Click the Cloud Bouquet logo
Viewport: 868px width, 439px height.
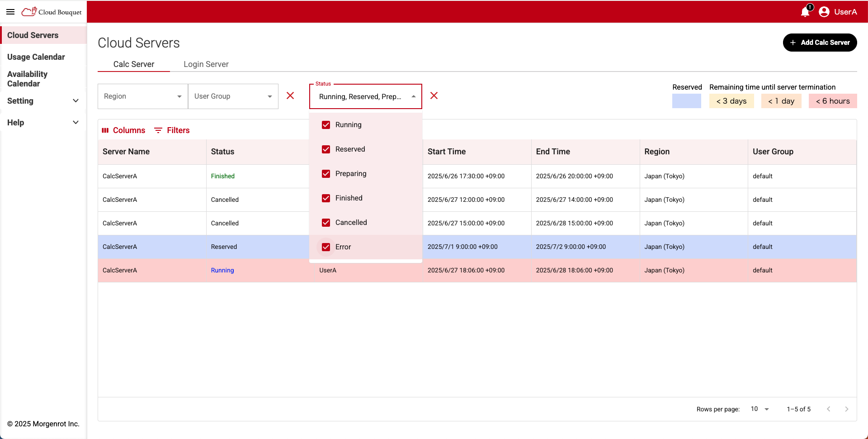[51, 12]
